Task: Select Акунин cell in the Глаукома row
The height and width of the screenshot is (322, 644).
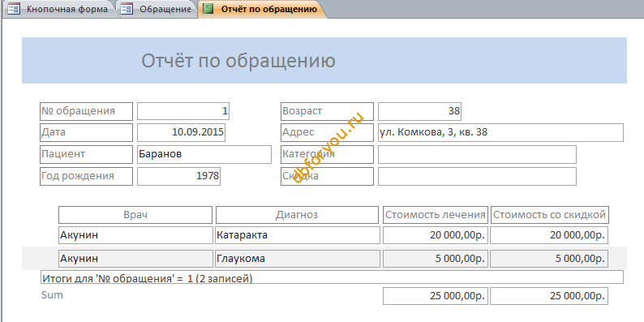Action: 136,259
